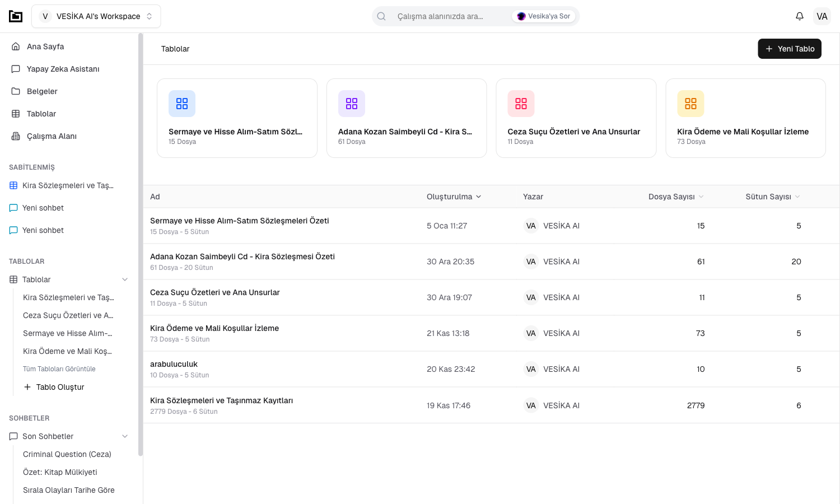This screenshot has width=840, height=504.
Task: Click the pink grid icon on Ceza card
Action: (521, 104)
